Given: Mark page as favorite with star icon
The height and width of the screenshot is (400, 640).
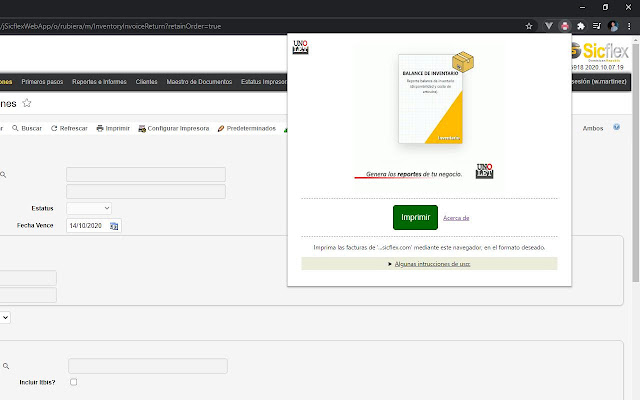Looking at the screenshot, I should click(27, 103).
